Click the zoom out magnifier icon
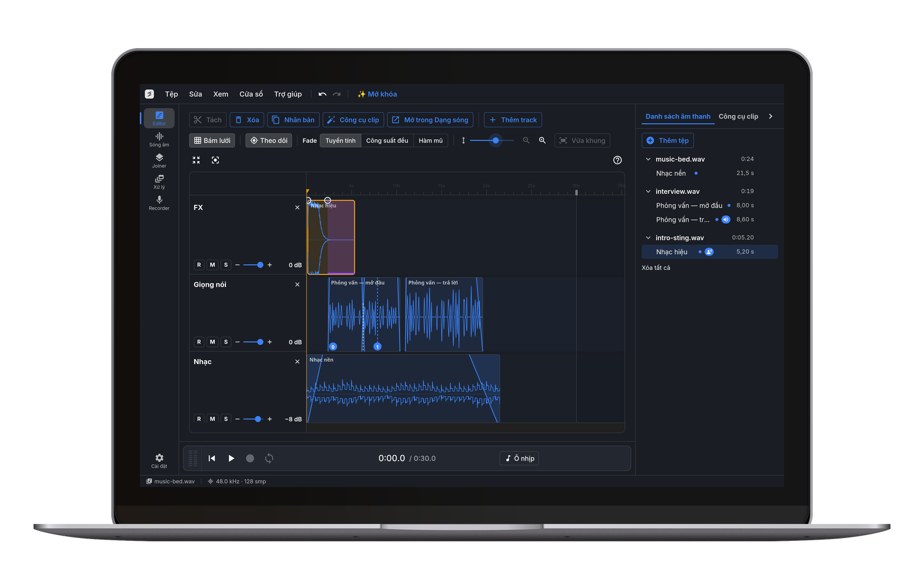Screen dimensions: 924x571 click(x=526, y=141)
